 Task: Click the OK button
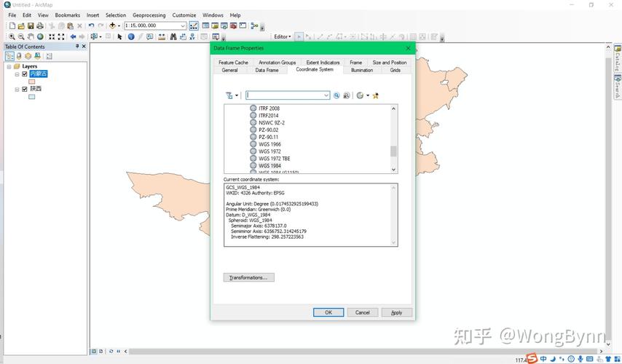328,312
